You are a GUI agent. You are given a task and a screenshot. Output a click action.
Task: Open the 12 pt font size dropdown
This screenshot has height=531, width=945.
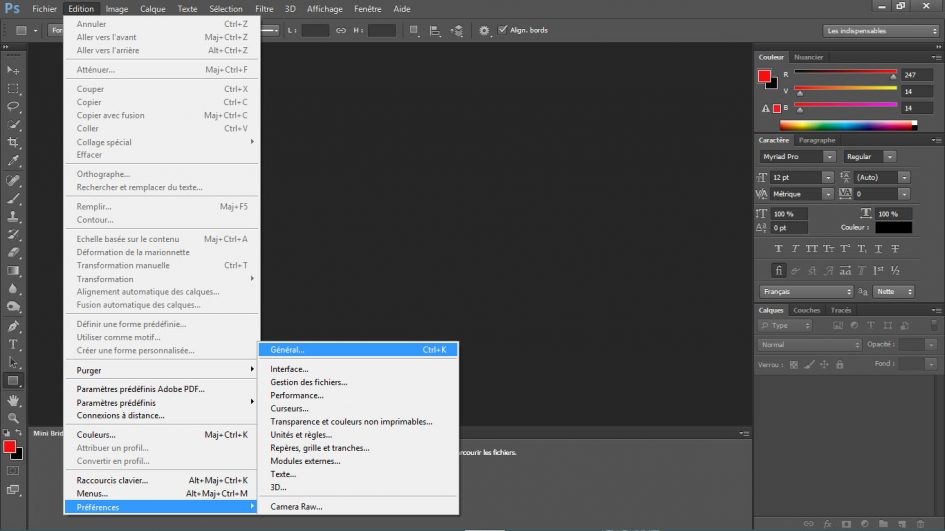tap(827, 178)
